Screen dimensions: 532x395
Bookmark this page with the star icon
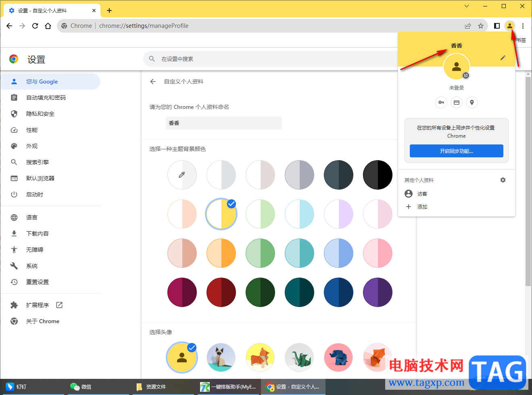480,25
